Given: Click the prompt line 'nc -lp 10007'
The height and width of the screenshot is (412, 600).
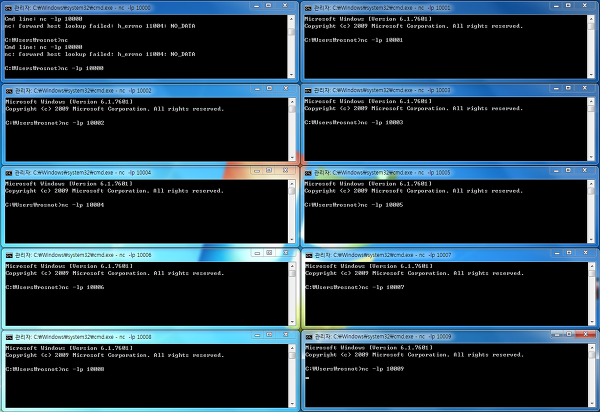Looking at the screenshot, I should click(x=355, y=287).
